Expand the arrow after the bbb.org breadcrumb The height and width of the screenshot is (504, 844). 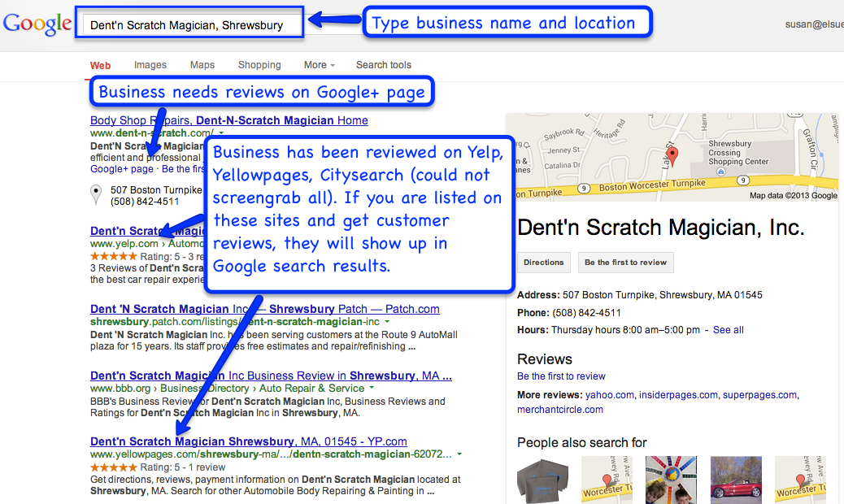click(x=372, y=389)
